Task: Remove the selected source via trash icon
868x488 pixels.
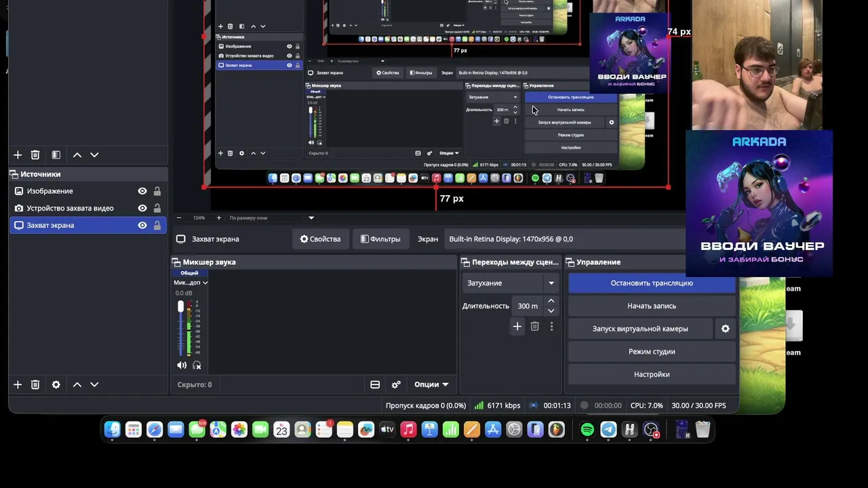Action: coord(35,384)
